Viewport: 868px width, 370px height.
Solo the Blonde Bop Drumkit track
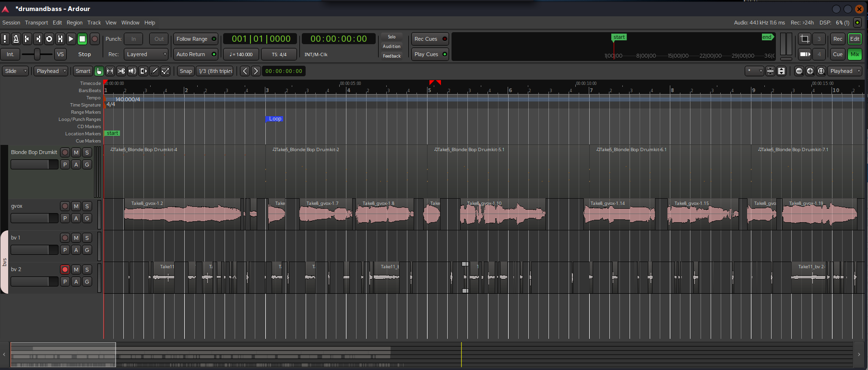click(x=87, y=152)
